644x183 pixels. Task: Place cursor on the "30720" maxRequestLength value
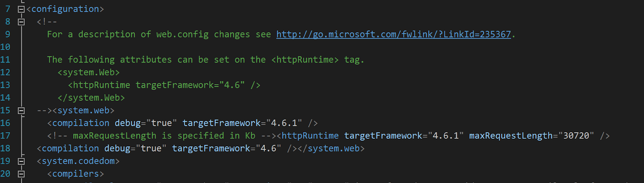point(576,136)
